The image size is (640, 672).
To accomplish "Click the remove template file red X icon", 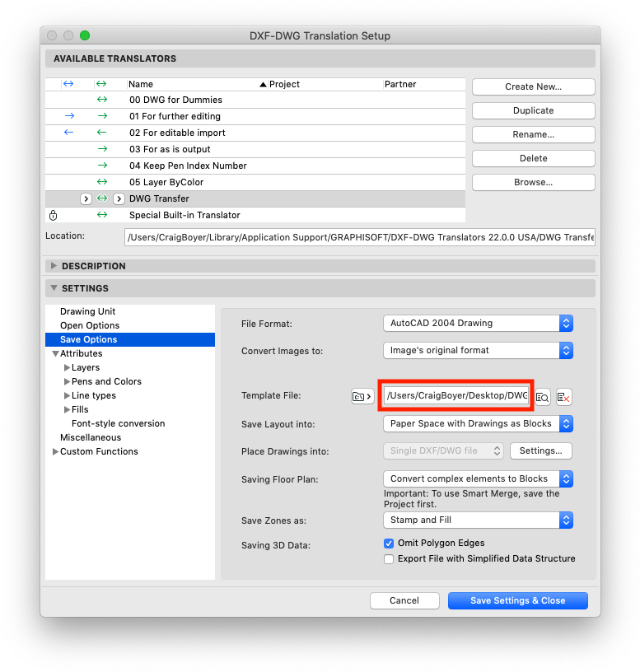I will click(x=563, y=397).
